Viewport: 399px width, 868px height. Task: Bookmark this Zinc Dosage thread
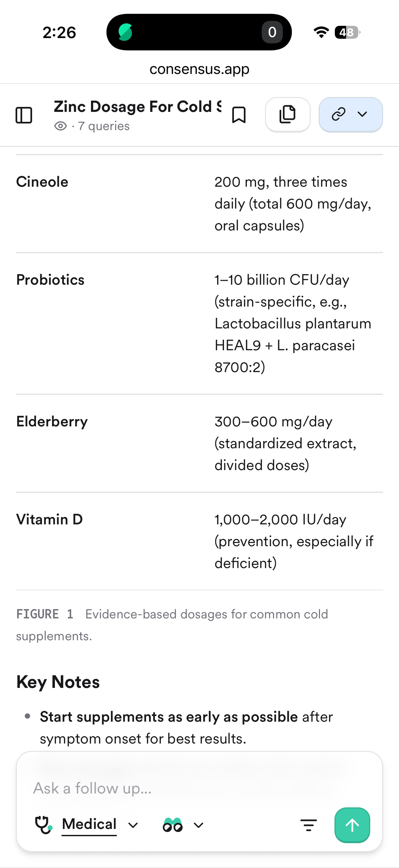[x=239, y=115]
